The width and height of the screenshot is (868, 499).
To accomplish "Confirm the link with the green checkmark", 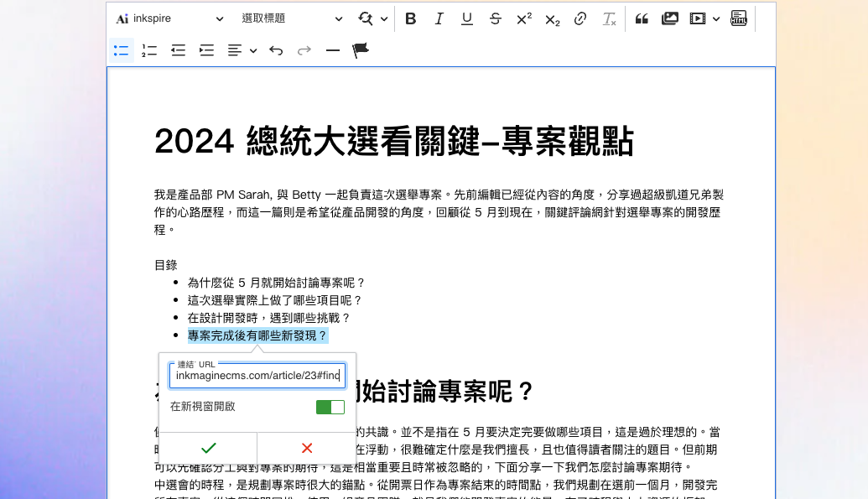I will (208, 448).
